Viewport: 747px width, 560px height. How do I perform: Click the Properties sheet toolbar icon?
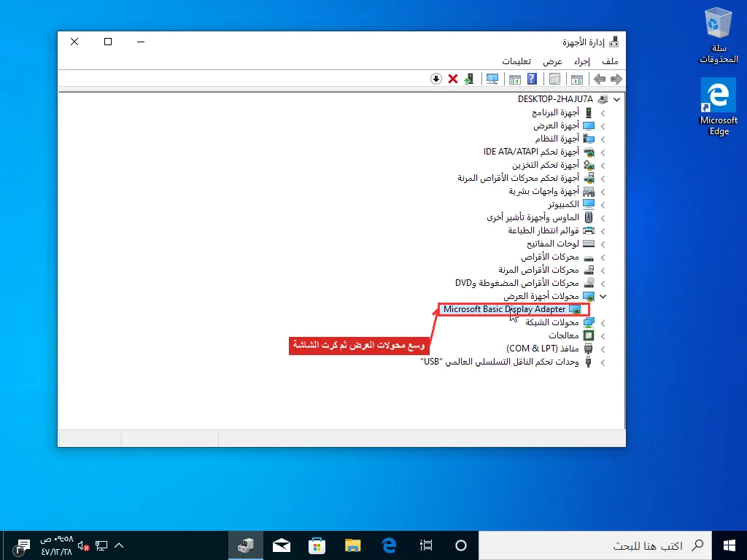554,79
